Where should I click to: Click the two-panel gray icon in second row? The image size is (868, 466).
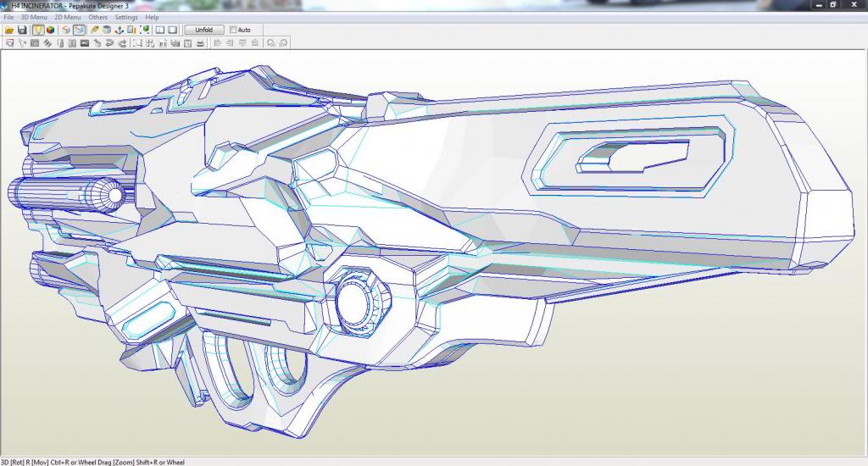(72, 43)
